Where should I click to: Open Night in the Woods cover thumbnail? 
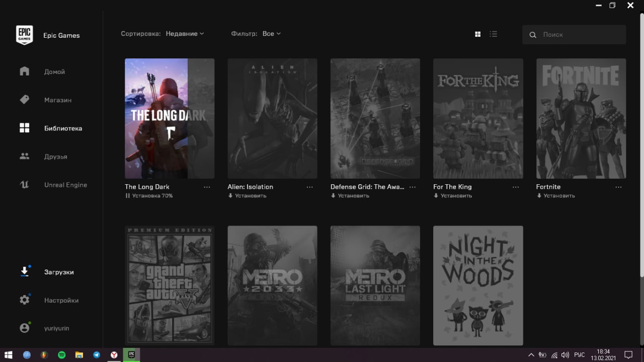tap(478, 285)
